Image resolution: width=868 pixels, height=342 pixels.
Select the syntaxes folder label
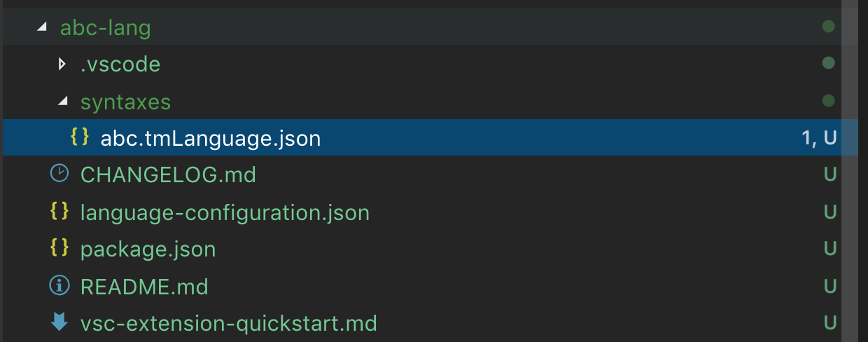click(125, 102)
